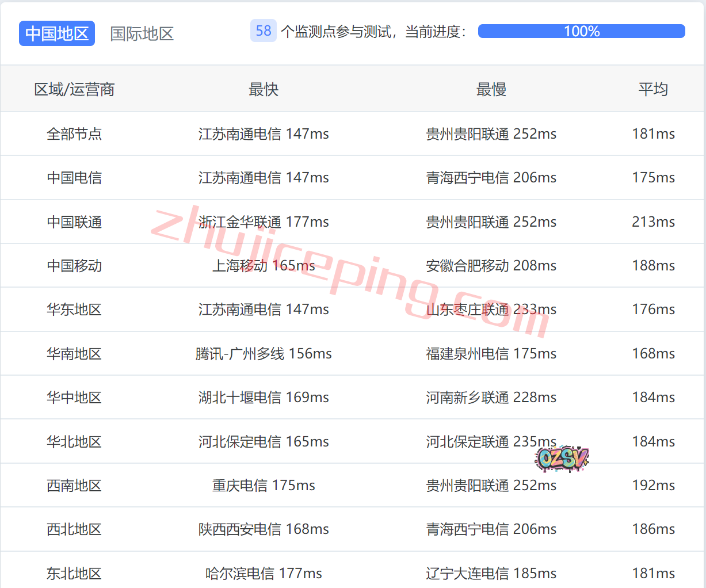Select the 华东地区 row label
706x588 pixels.
pos(74,310)
